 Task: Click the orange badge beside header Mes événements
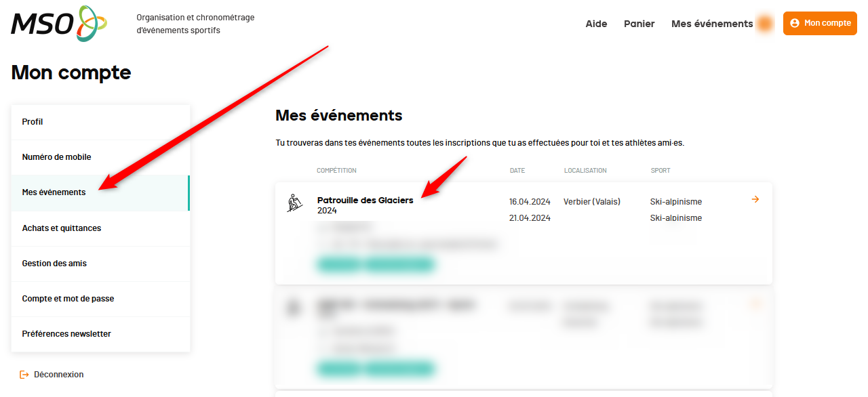[765, 24]
